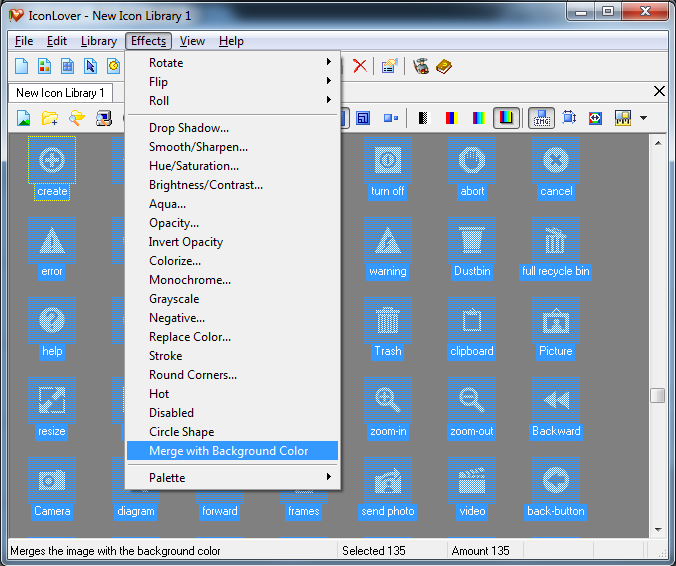The height and width of the screenshot is (566, 676).
Task: Select Hue/Saturation... effect
Action: 232,166
